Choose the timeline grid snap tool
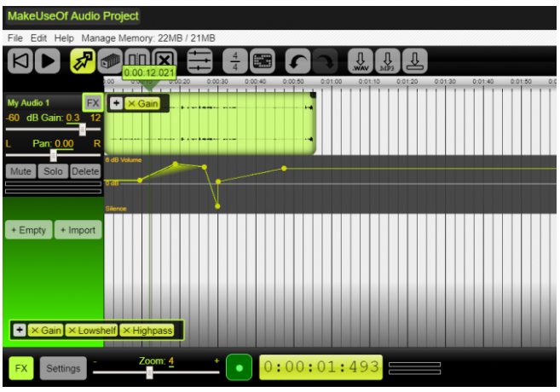The width and height of the screenshot is (560, 392). pos(110,61)
